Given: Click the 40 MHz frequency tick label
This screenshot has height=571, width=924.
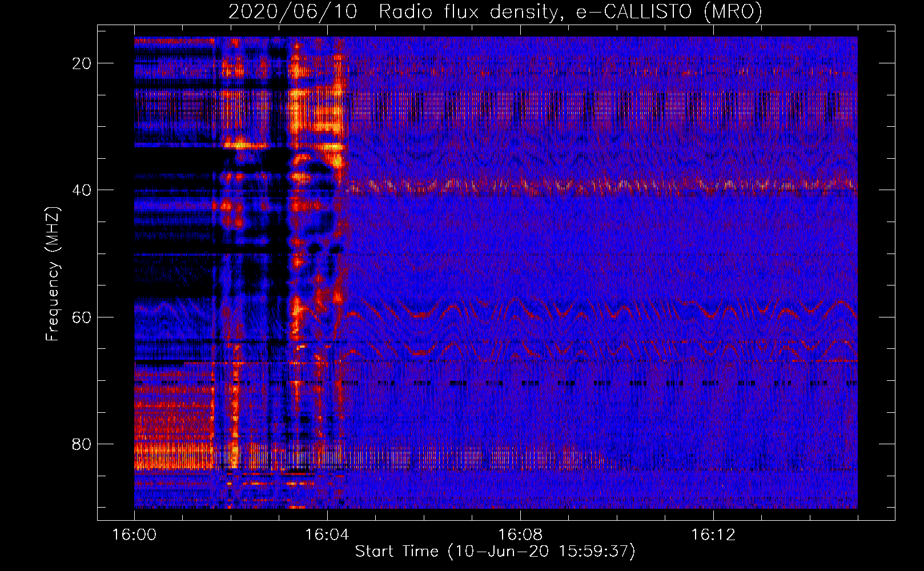Looking at the screenshot, I should coord(82,190).
